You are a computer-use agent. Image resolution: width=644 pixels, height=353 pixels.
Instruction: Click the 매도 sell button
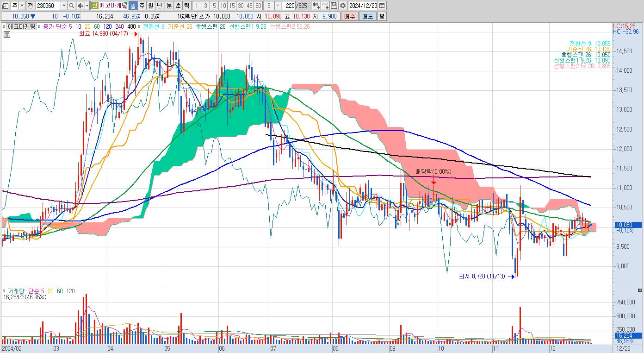tap(368, 16)
